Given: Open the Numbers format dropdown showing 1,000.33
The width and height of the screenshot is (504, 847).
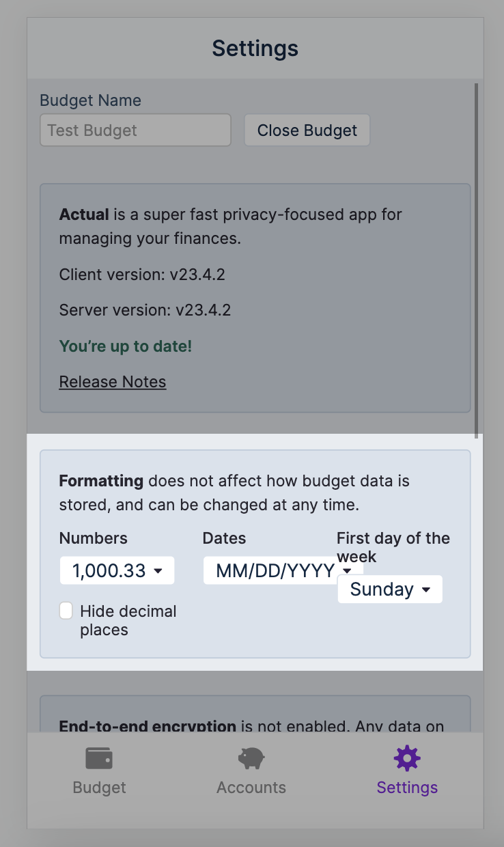Looking at the screenshot, I should 116,570.
